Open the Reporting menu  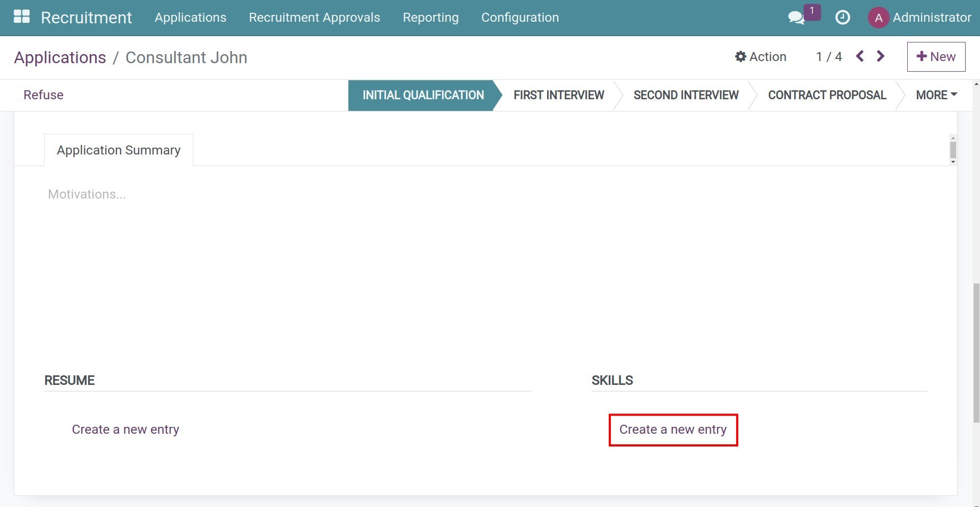point(430,18)
